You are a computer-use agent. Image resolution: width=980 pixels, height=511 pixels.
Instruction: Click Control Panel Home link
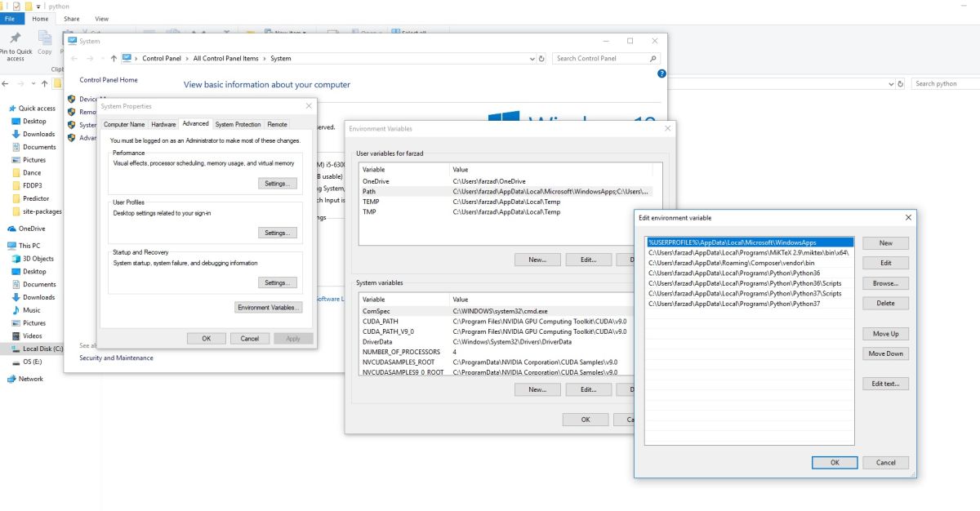coord(109,80)
